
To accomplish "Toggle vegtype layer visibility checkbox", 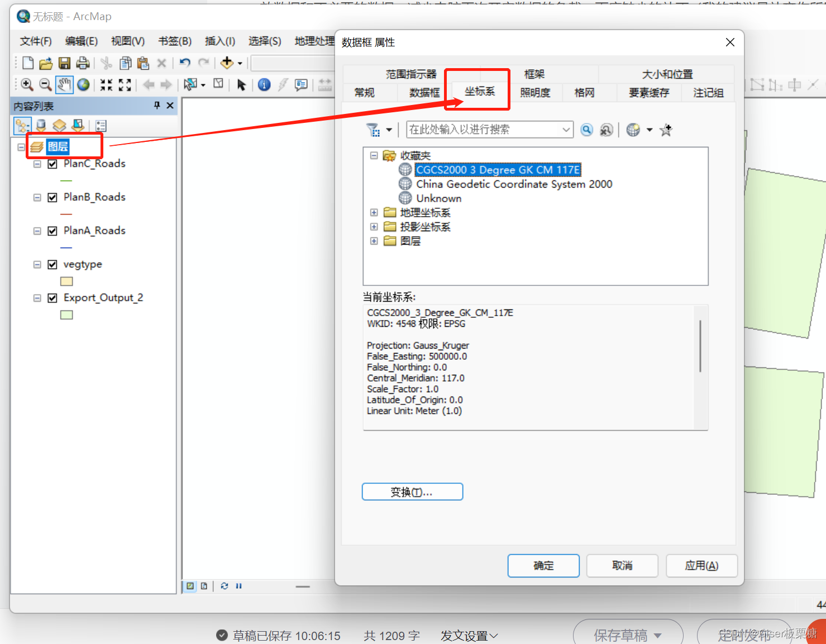I will 52,264.
